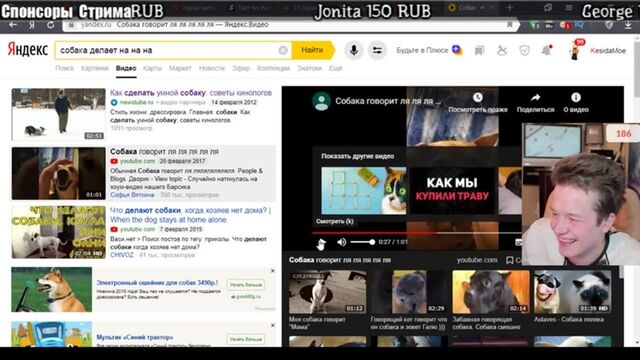Switch to Карты tab

tap(152, 68)
